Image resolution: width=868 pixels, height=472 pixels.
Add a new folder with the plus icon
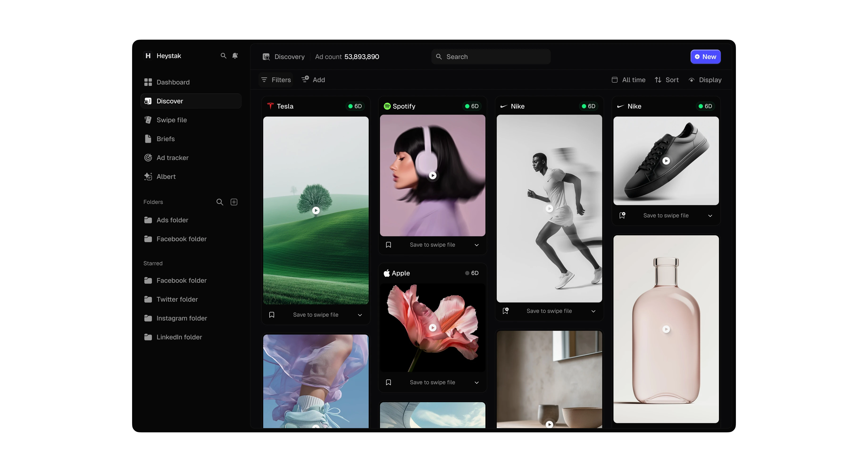click(x=234, y=202)
